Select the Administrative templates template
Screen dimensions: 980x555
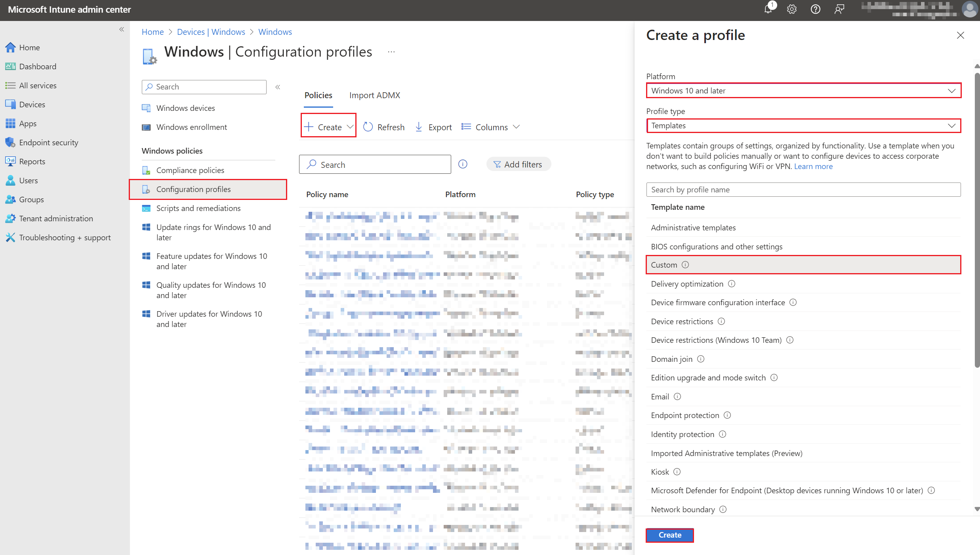804,228
